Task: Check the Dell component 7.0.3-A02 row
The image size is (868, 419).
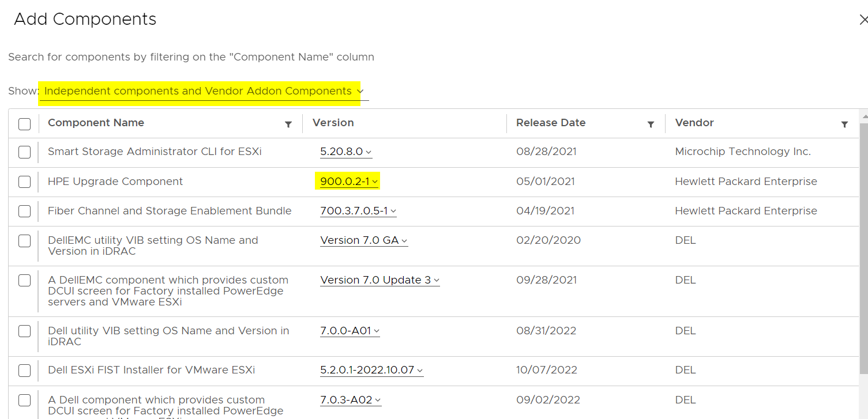Action: tap(24, 400)
